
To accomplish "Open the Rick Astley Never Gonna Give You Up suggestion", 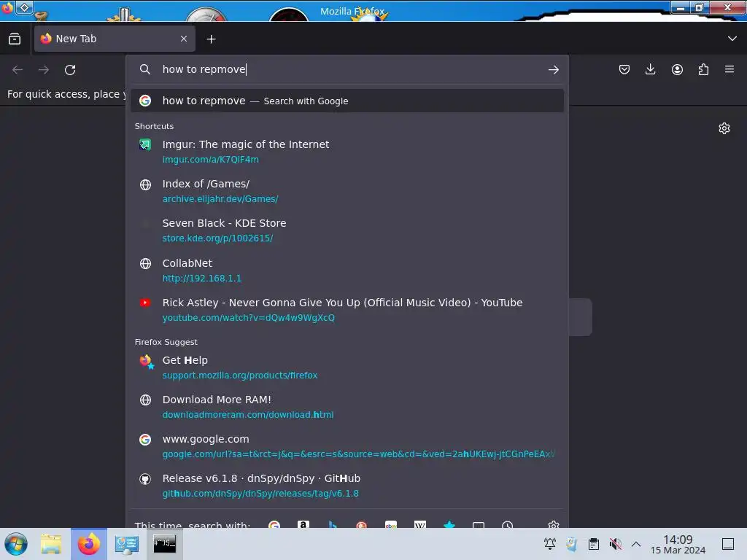I will click(x=347, y=310).
